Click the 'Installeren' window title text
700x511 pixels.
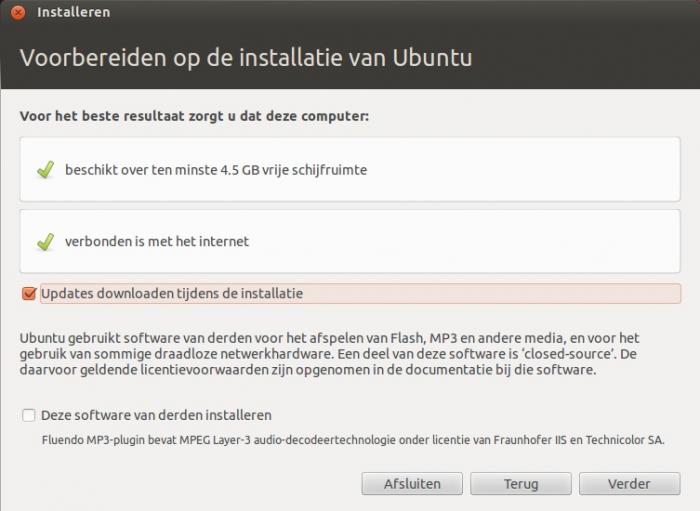click(74, 12)
